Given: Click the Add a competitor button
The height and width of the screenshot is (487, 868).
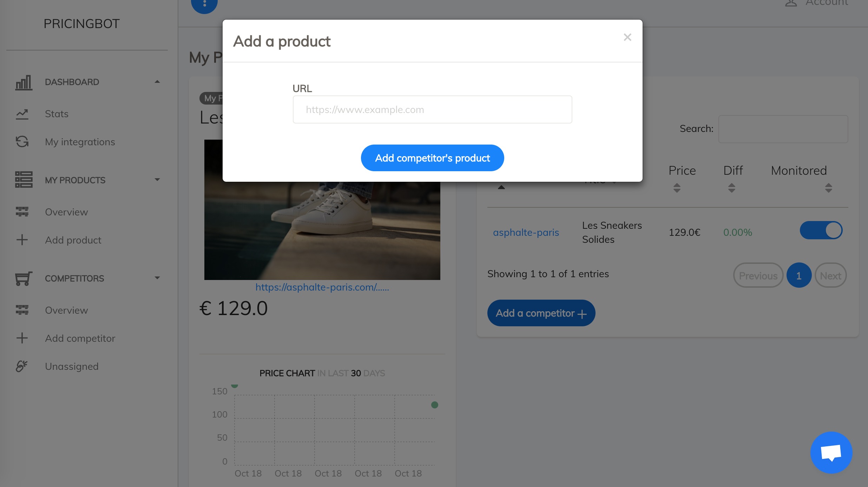Looking at the screenshot, I should point(541,313).
